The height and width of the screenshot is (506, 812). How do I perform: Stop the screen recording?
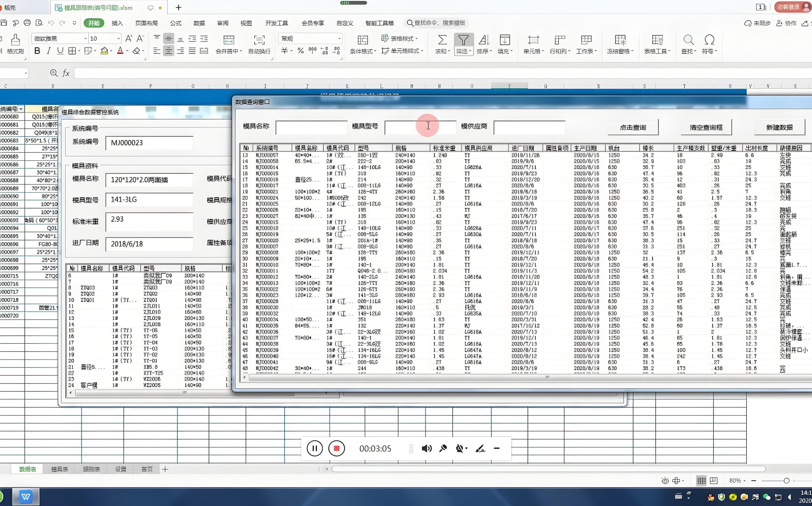click(337, 448)
